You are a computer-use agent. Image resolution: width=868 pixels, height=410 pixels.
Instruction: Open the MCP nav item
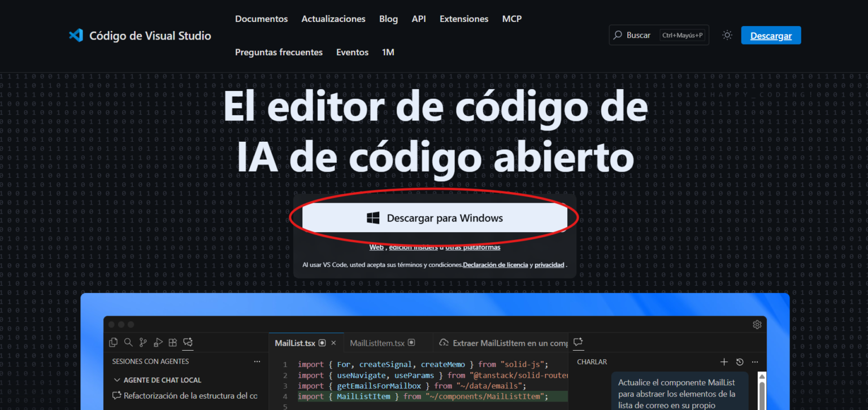(512, 19)
